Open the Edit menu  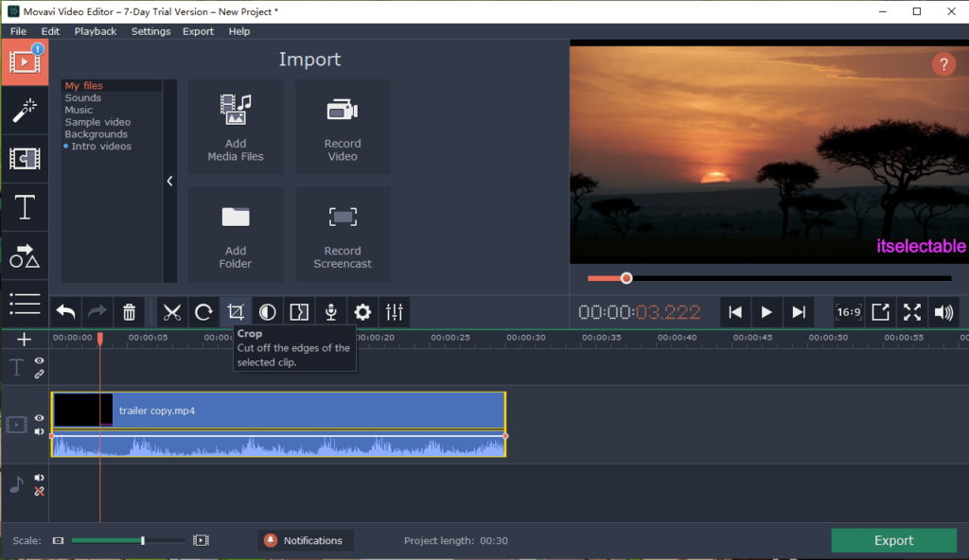click(50, 31)
